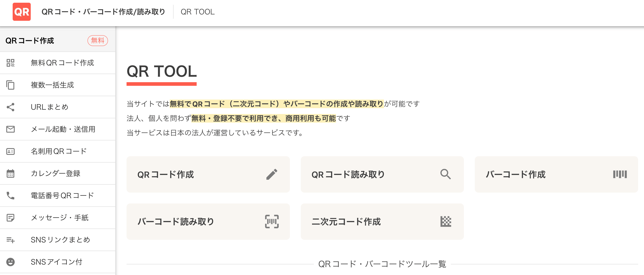Click the smiley icon for SNSアイコン付
This screenshot has height=275, width=644.
click(11, 261)
